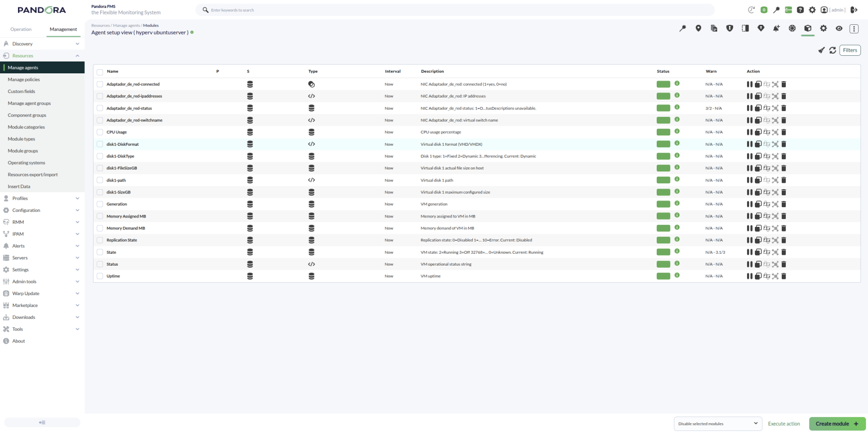The width and height of the screenshot is (868, 433).
Task: Click the GIS location pin icon
Action: tap(698, 28)
